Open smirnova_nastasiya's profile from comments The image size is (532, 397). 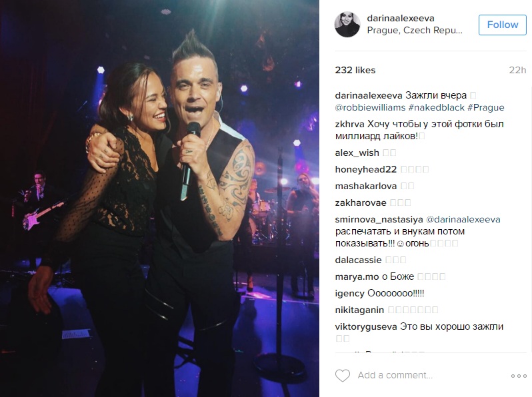pyautogui.click(x=379, y=220)
